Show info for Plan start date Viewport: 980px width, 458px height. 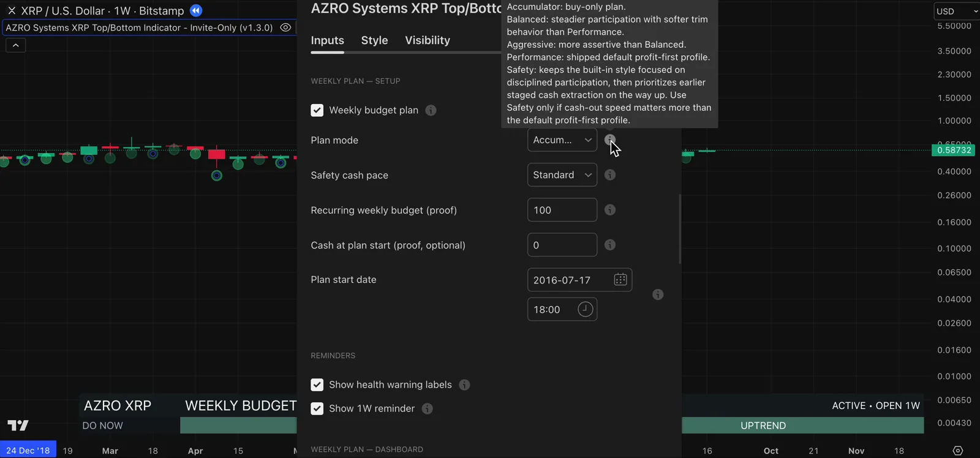pos(658,295)
